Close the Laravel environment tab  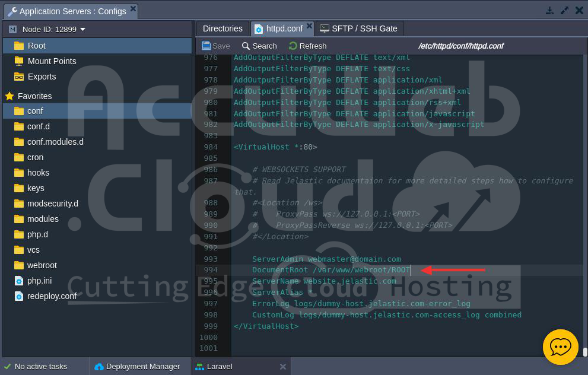tap(283, 367)
